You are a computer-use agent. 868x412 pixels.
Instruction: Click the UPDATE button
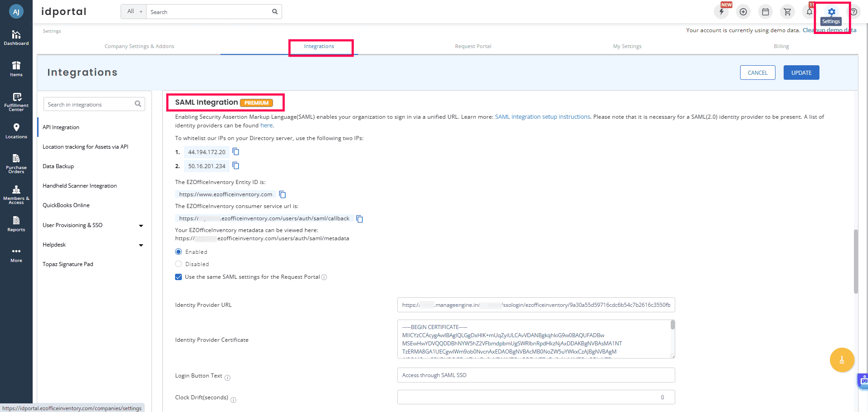tap(801, 73)
